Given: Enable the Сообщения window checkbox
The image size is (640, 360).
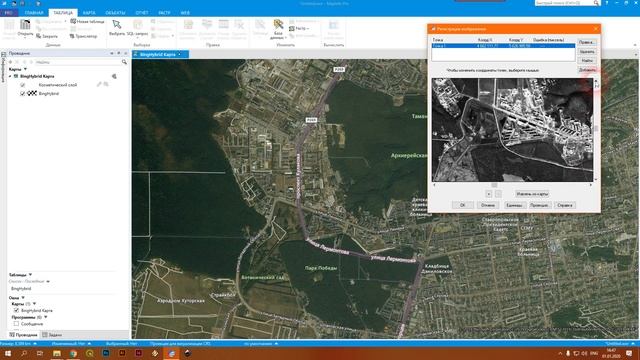Looking at the screenshot, I should [16, 324].
